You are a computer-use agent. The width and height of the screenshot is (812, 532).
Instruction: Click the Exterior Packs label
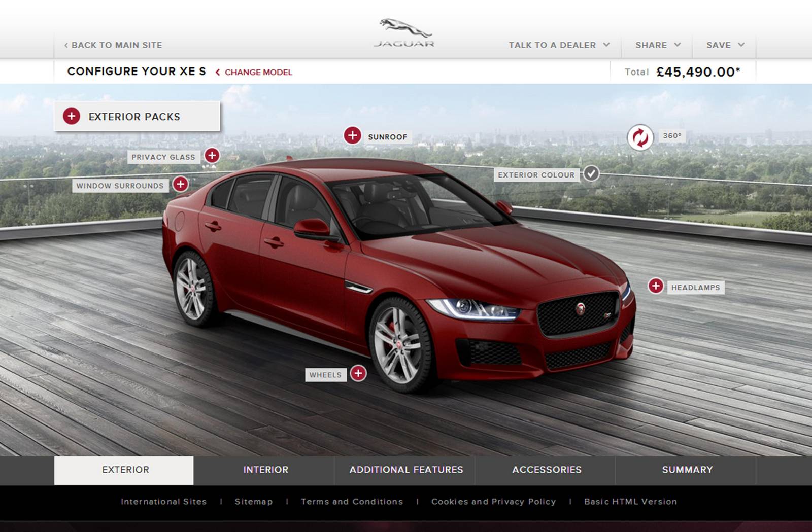(x=134, y=117)
